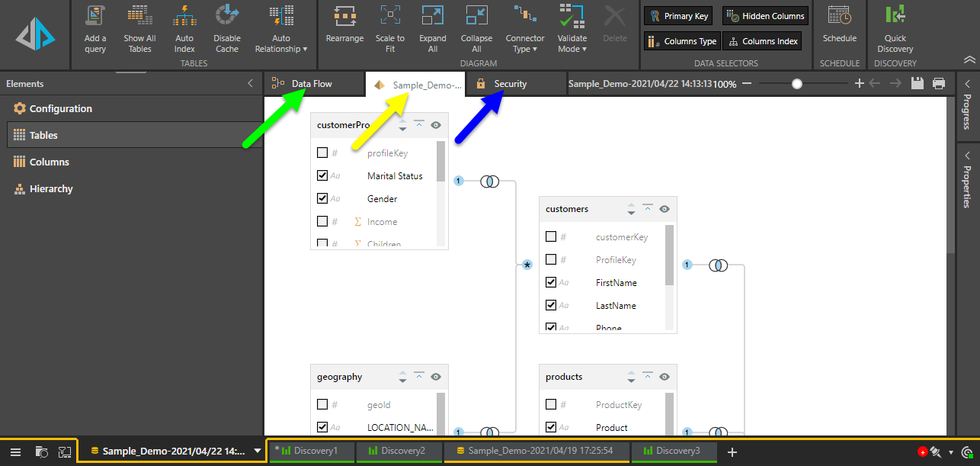Toggle the Columns Index selector

click(762, 41)
